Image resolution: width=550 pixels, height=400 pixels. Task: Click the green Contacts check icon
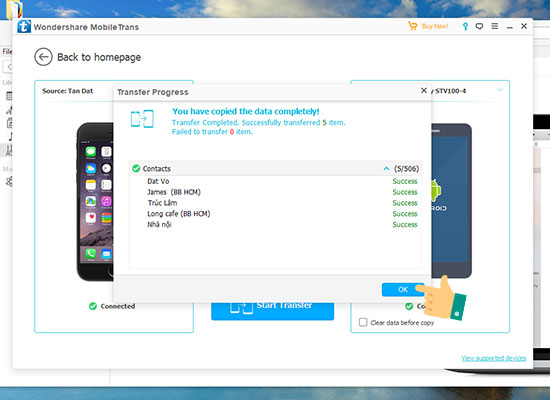[136, 169]
